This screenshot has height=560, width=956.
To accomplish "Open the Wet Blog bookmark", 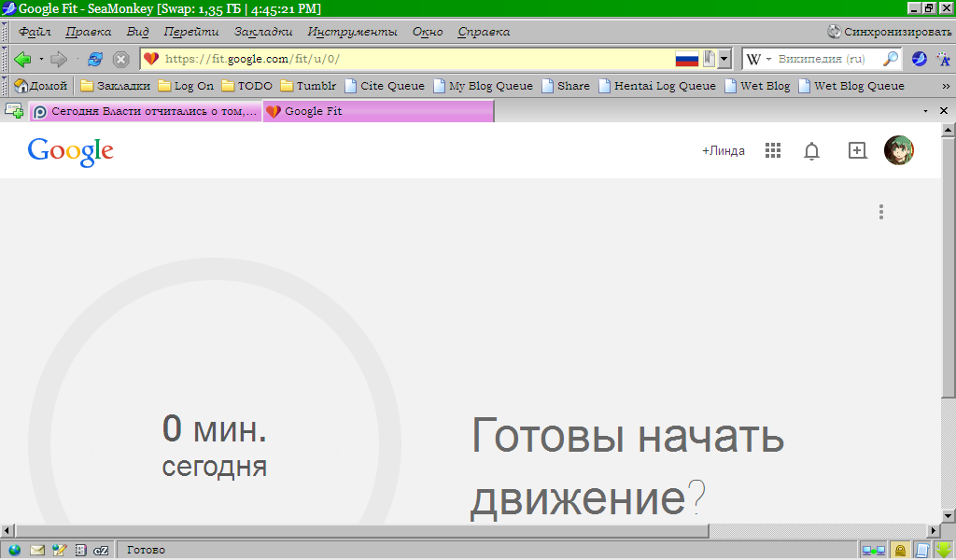I will [x=757, y=86].
